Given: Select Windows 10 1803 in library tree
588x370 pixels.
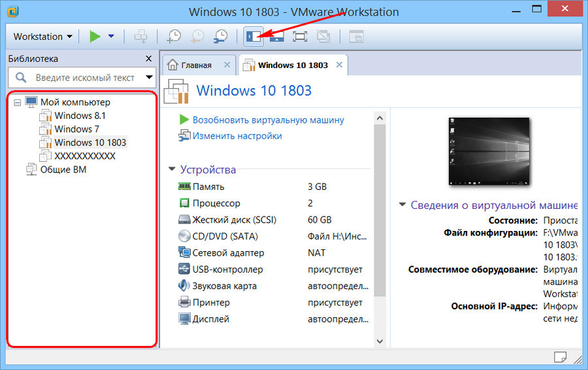Looking at the screenshot, I should [x=90, y=143].
